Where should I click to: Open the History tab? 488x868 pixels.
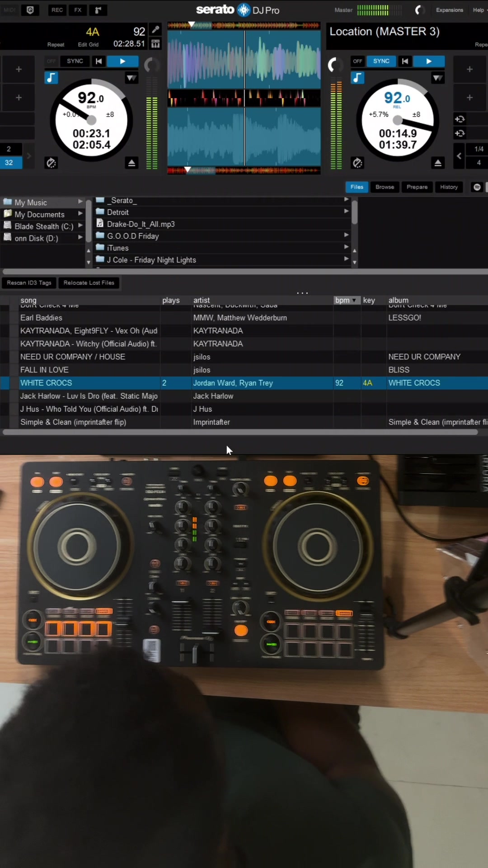point(449,187)
